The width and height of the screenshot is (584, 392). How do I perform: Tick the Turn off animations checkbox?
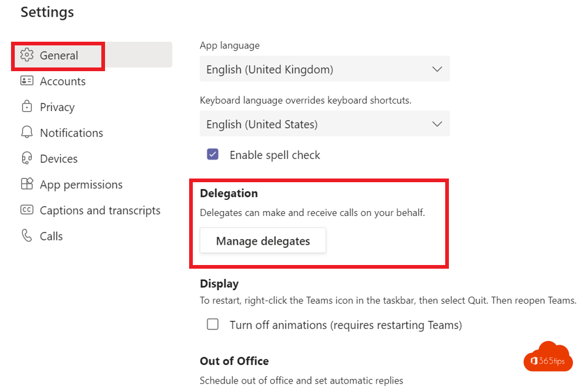click(212, 325)
